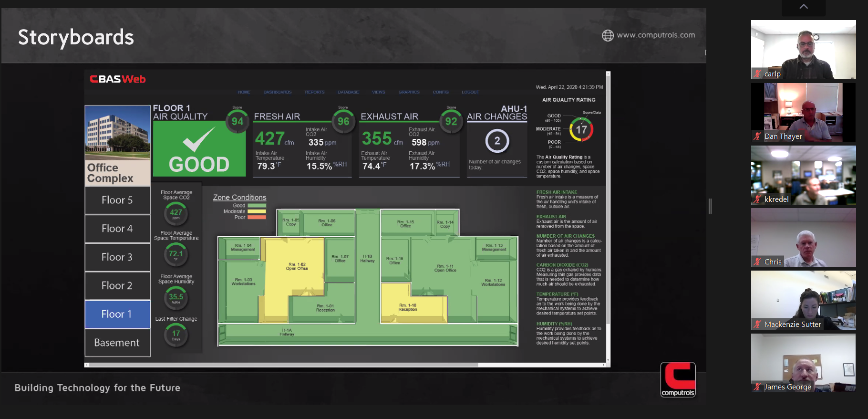Open the DASHBOARDS menu item
This screenshot has width=868, height=419.
pos(278,92)
